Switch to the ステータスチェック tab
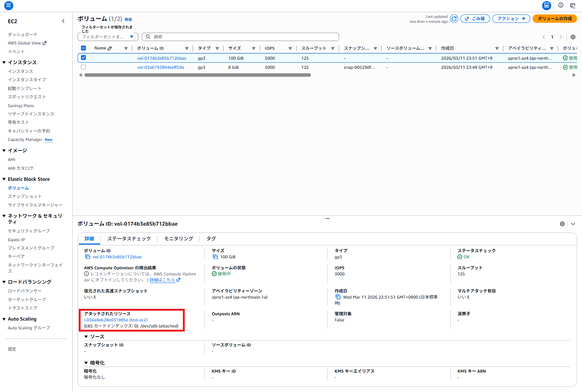 point(129,239)
